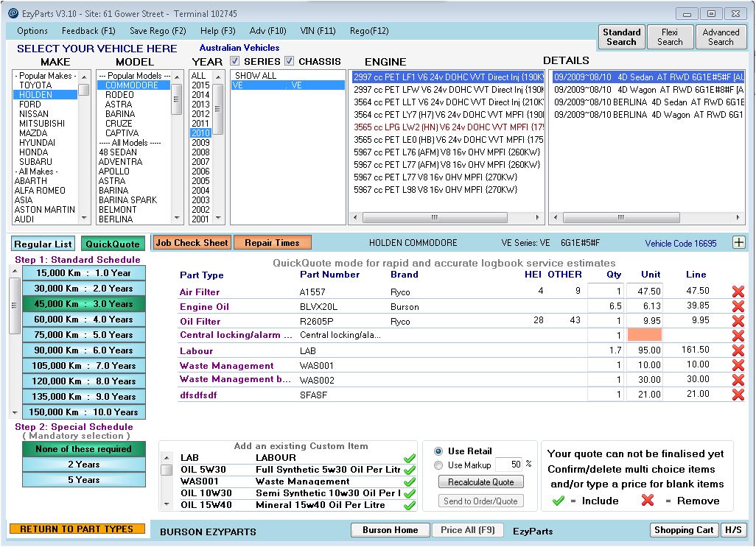Switch to Flexi Search
Viewport: 756px width, 547px height.
point(671,37)
